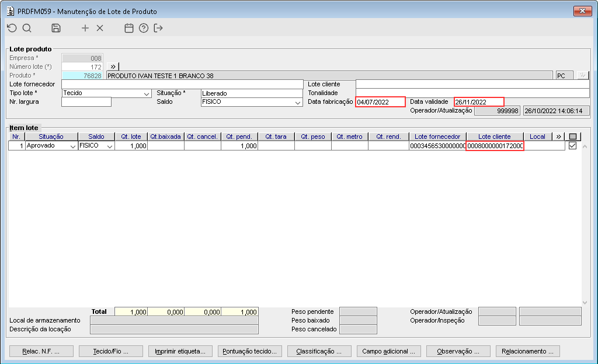The width and height of the screenshot is (598, 364).
Task: Click the Qt. pend. column header
Action: (239, 136)
